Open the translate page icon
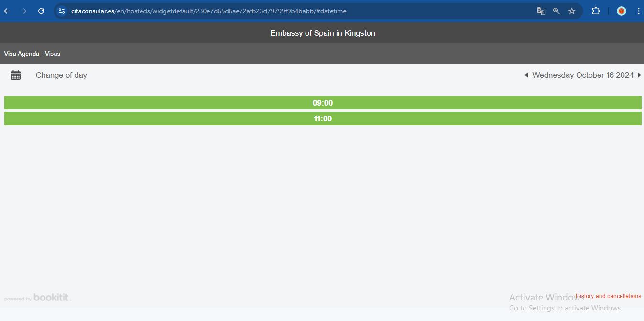 point(541,11)
